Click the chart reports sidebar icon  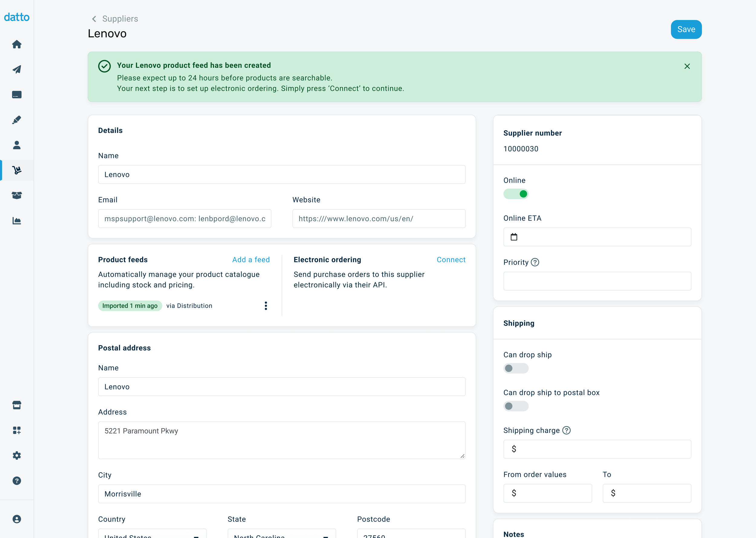tap(17, 221)
